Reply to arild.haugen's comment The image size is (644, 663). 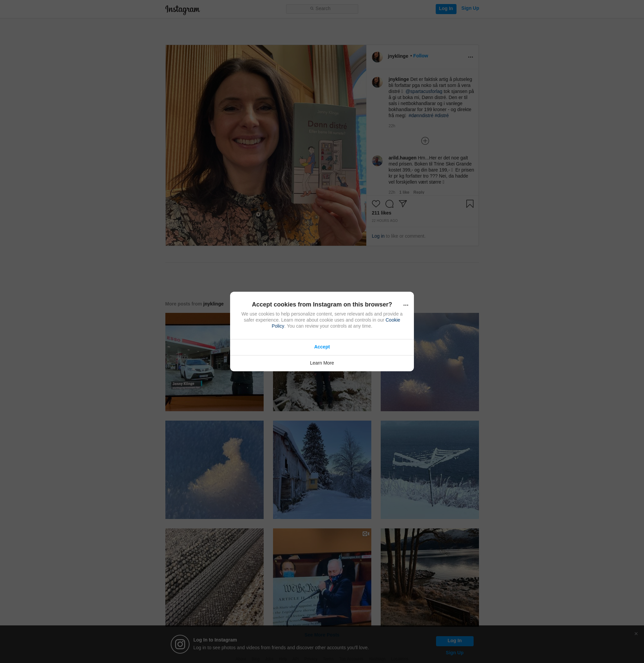(418, 192)
